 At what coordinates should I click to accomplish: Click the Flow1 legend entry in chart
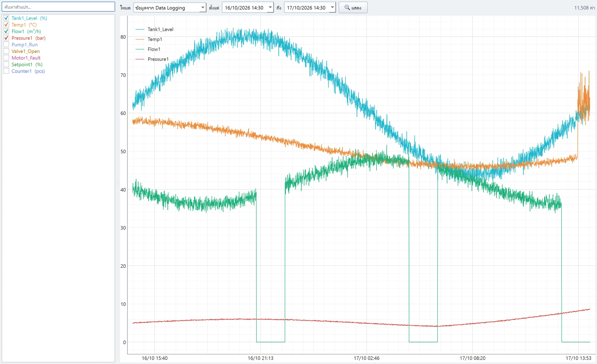[148, 49]
